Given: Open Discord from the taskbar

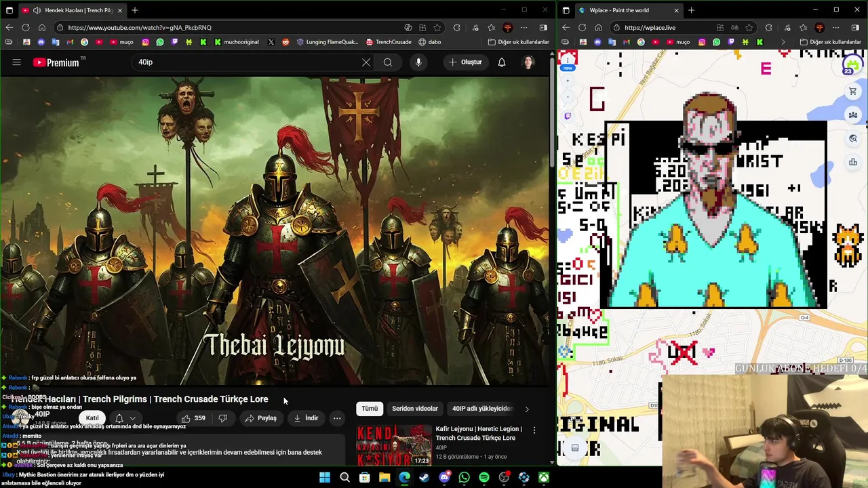Looking at the screenshot, I should point(444,478).
